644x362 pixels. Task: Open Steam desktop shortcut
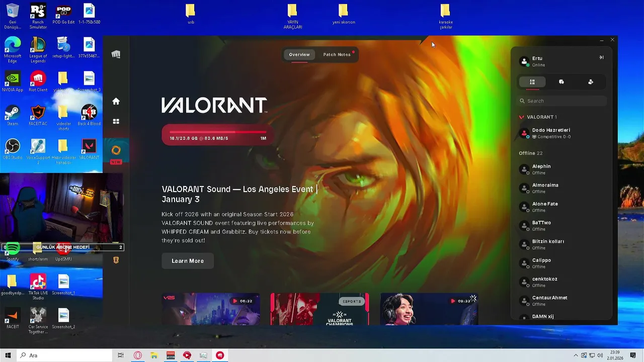pos(13,116)
